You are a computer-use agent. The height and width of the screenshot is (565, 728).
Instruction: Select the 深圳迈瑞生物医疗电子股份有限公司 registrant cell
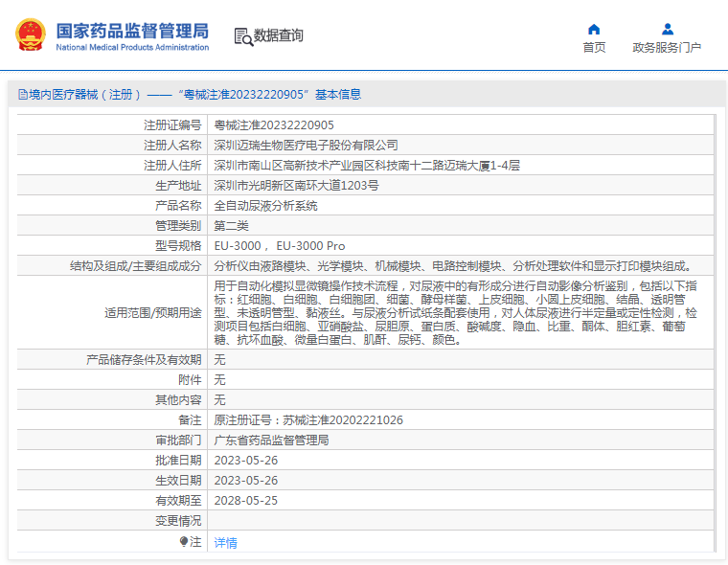306,146
